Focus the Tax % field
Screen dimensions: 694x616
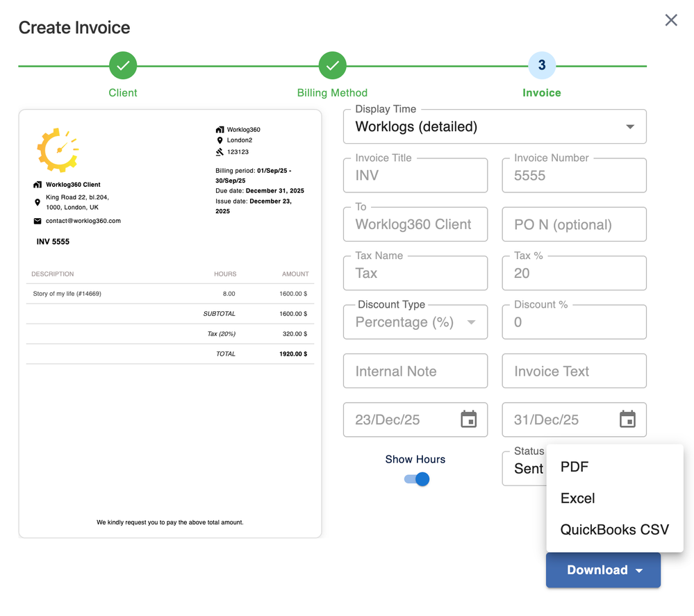coord(574,273)
